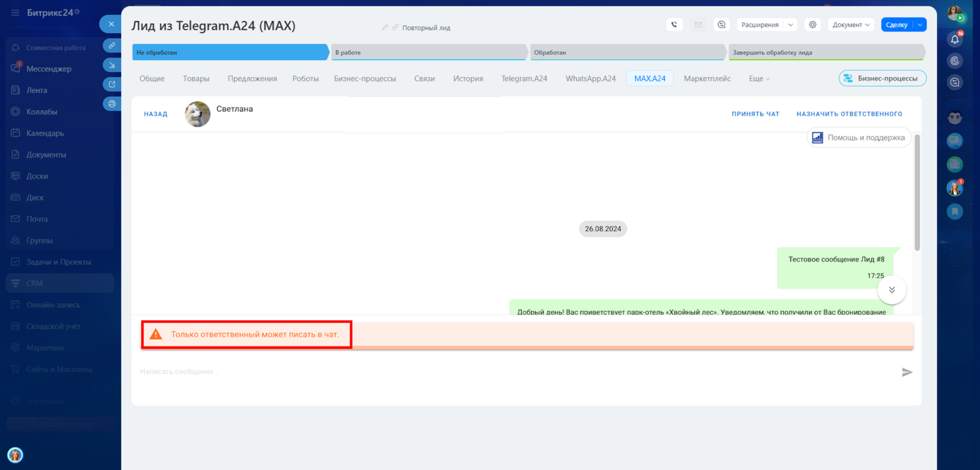
Task: Click the chat vertical scrollbar
Action: [x=917, y=192]
